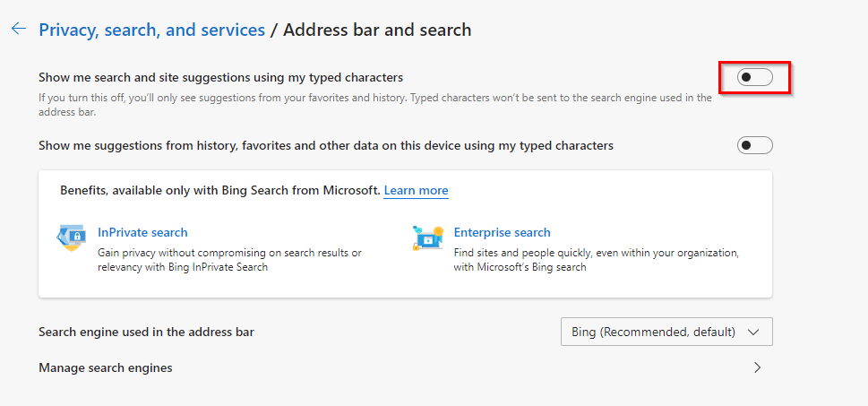Viewport: 868px width, 406px height.
Task: Open the InPrivate search heading link
Action: (x=142, y=233)
